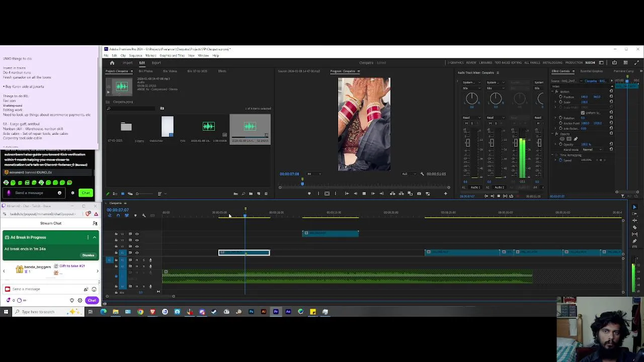
Task: Click the selected audio clip thumbnail in bin
Action: tap(250, 127)
